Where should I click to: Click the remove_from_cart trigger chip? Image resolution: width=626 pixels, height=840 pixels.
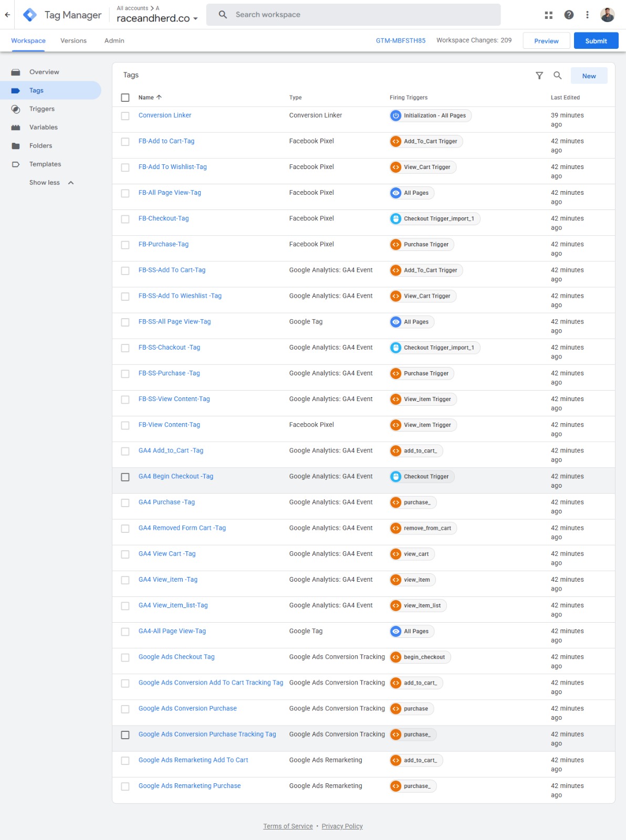click(x=423, y=528)
